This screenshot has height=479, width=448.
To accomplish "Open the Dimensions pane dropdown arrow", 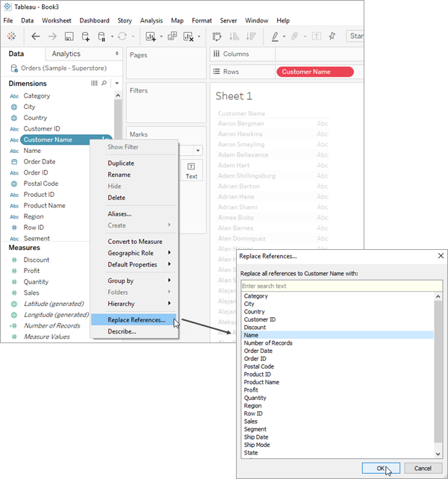I will pos(116,83).
